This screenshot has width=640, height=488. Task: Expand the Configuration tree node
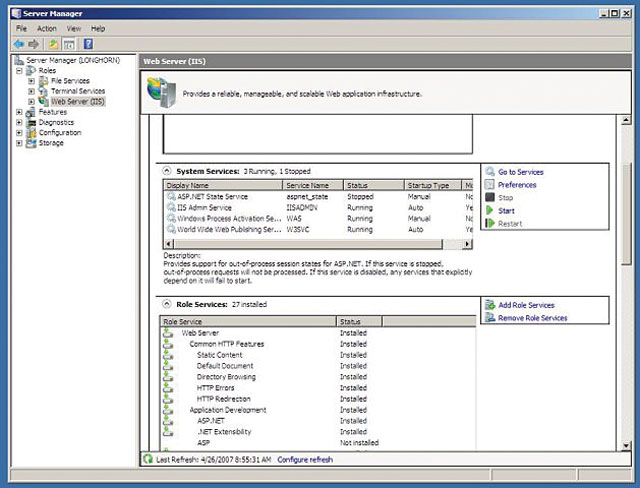pos(19,133)
